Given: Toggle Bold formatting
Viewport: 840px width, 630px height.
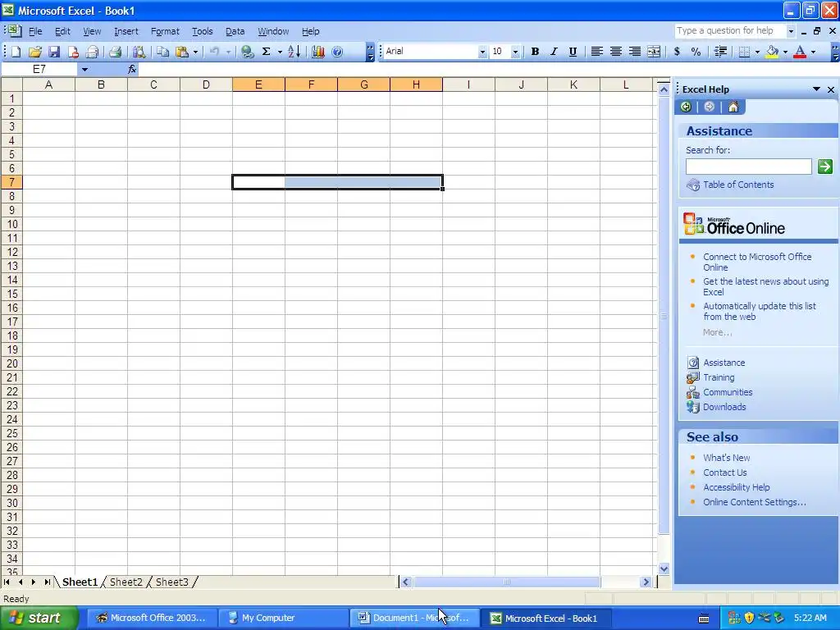Looking at the screenshot, I should [535, 52].
